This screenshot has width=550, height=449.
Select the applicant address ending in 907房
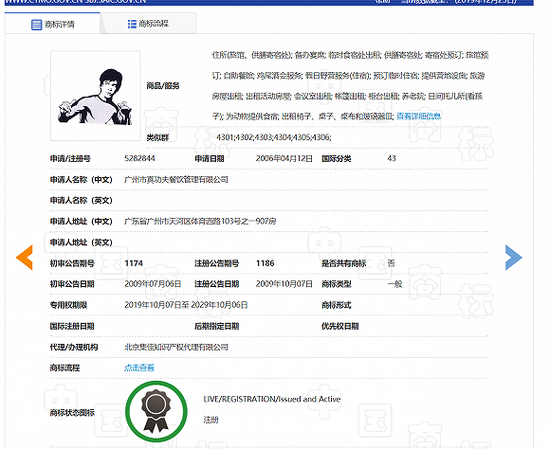pos(200,221)
